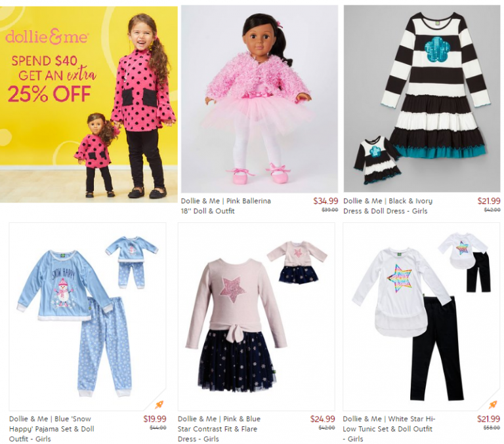Open Blue 'Snow Happy' Pajama Set title link
This screenshot has height=444, width=504.
coord(51,429)
